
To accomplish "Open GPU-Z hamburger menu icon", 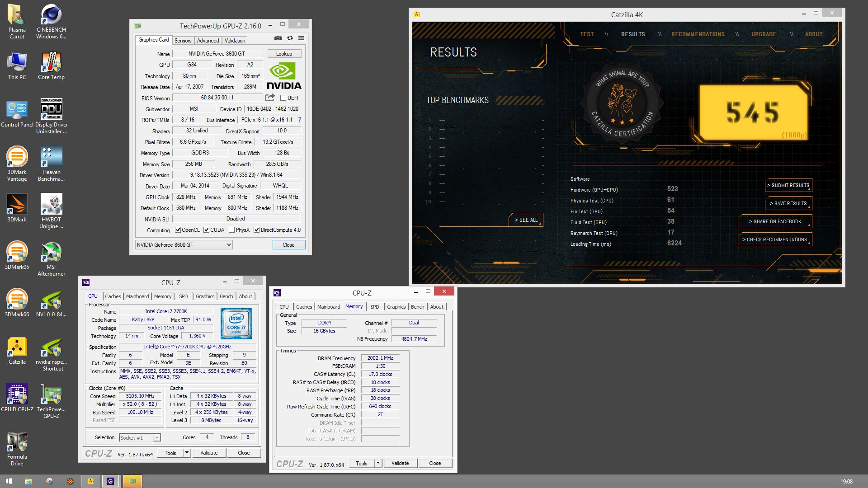I will click(x=301, y=38).
